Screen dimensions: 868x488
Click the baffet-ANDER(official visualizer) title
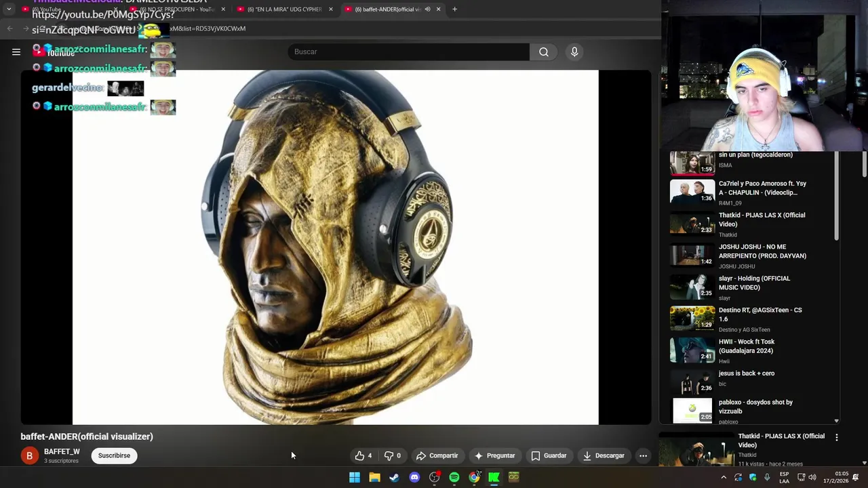[87, 436]
